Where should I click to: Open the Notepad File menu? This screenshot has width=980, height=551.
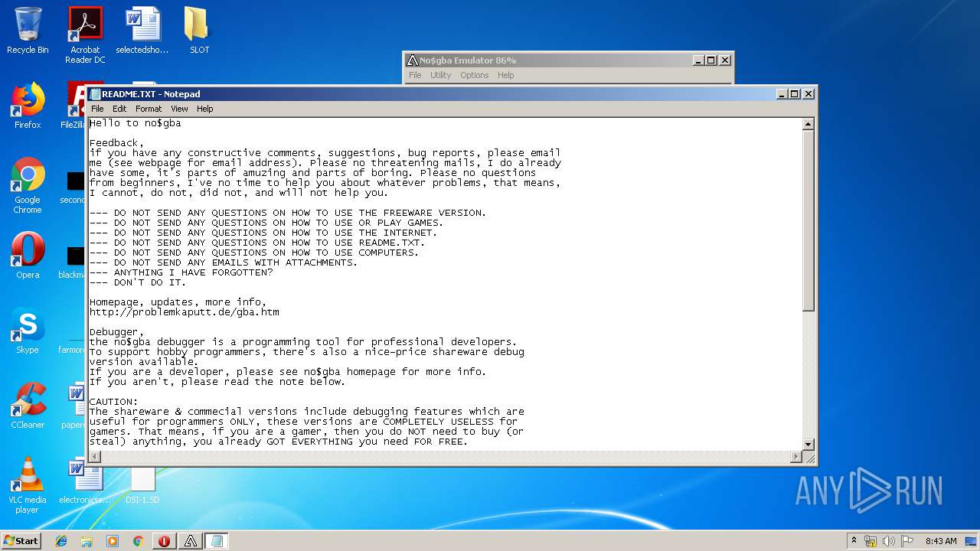coord(97,109)
